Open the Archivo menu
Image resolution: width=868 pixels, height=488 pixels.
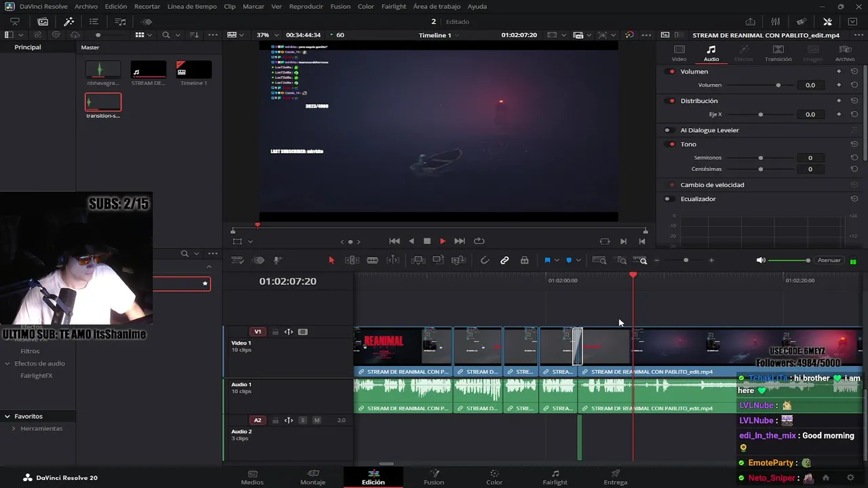(86, 6)
